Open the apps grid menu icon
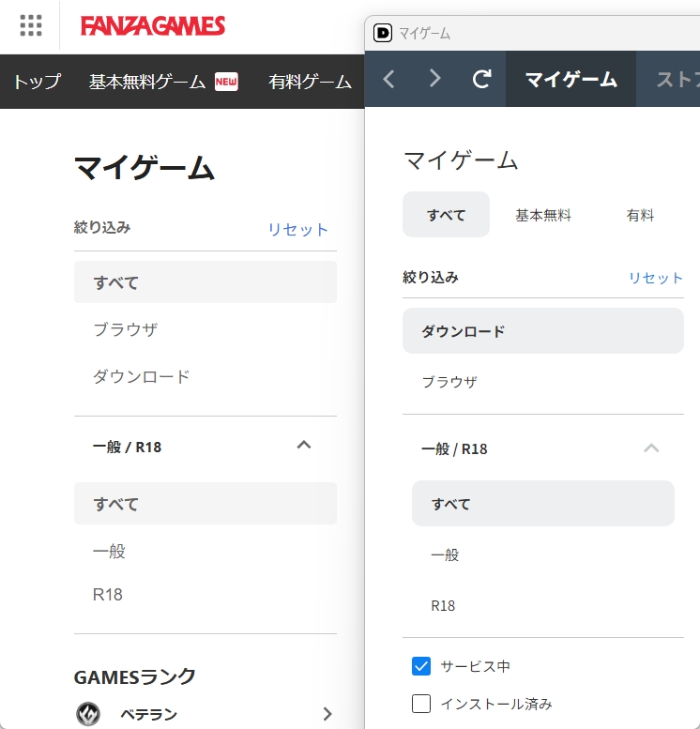The image size is (700, 729). click(31, 25)
